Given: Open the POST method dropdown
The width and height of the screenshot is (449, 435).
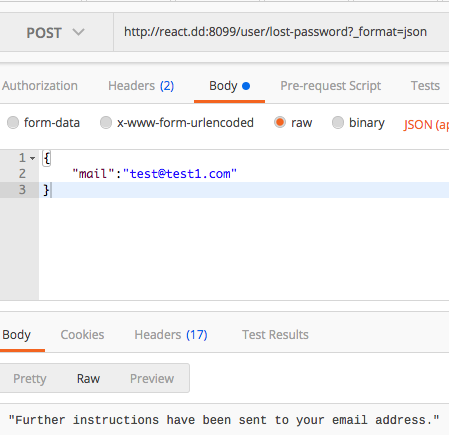Looking at the screenshot, I should (56, 33).
